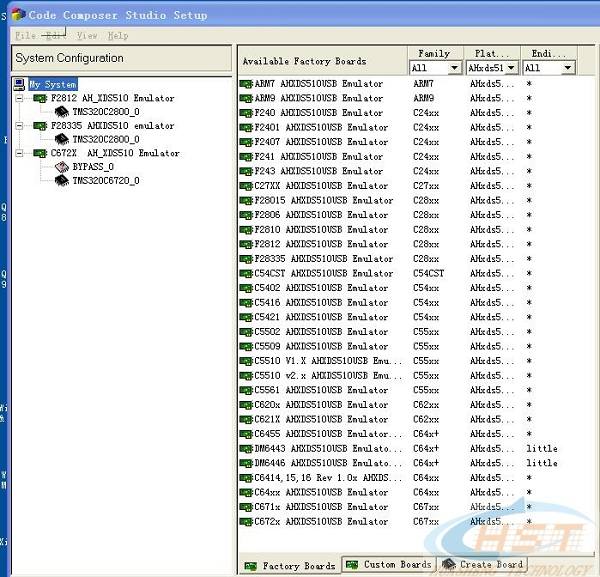Click the TMS320C6720_0 chip icon
The image size is (600, 577).
(x=62, y=181)
